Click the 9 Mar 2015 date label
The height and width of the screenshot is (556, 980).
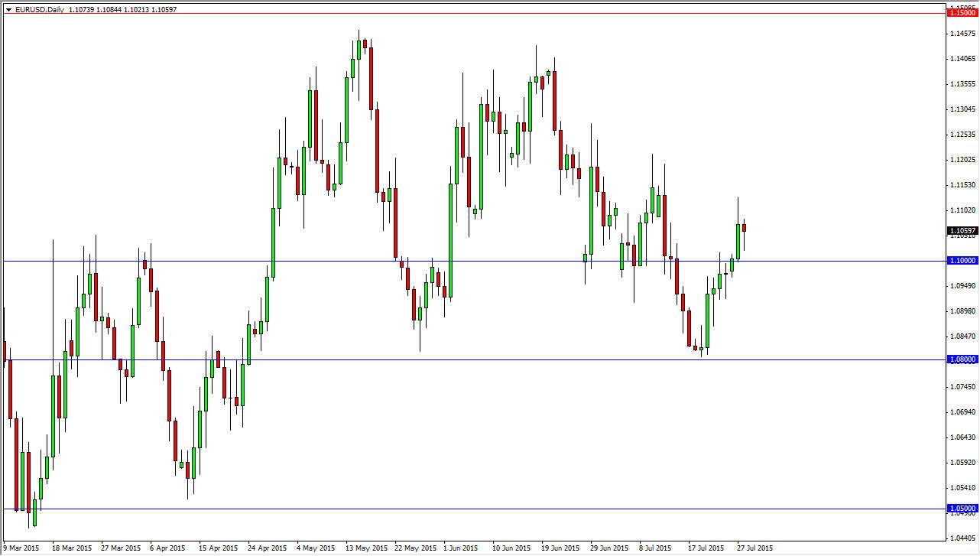22,548
